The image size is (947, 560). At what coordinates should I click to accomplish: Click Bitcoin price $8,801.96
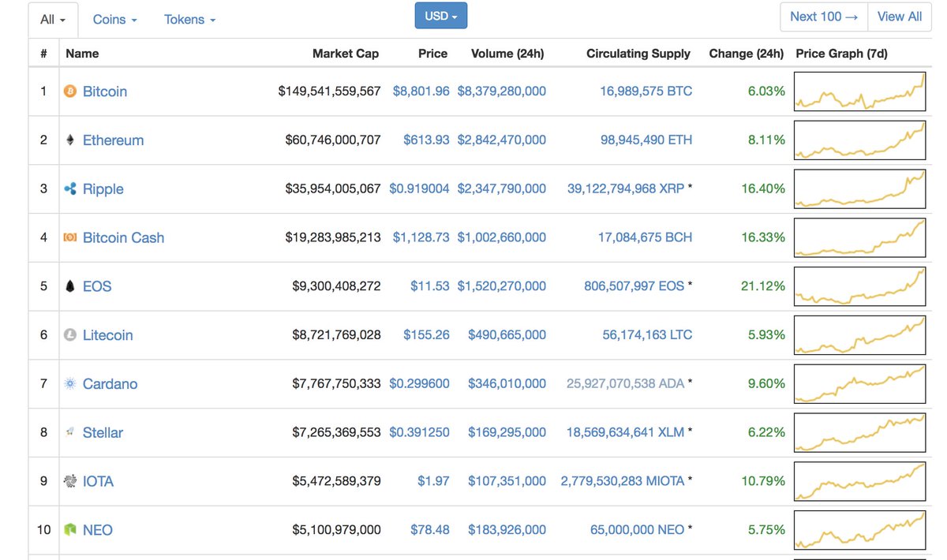point(421,91)
